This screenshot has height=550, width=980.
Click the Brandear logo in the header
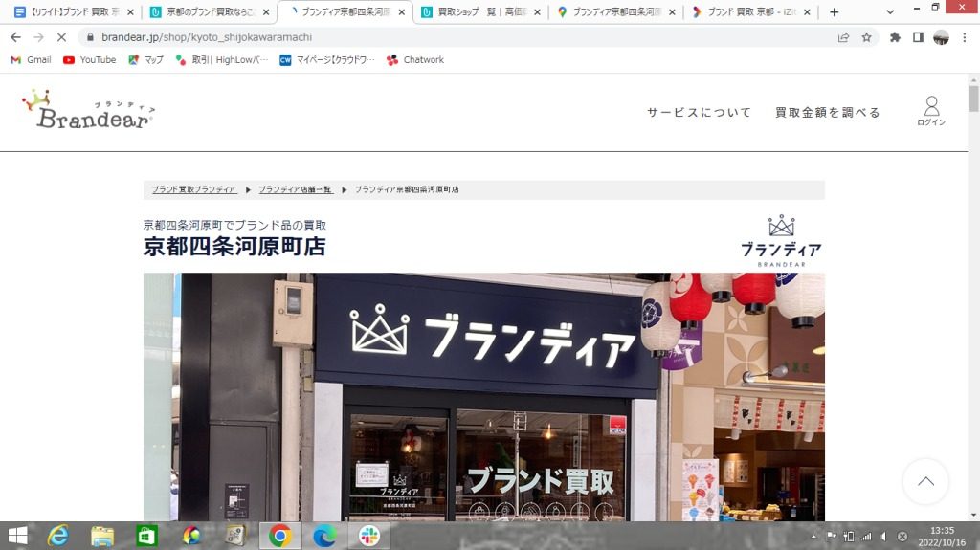[88, 110]
